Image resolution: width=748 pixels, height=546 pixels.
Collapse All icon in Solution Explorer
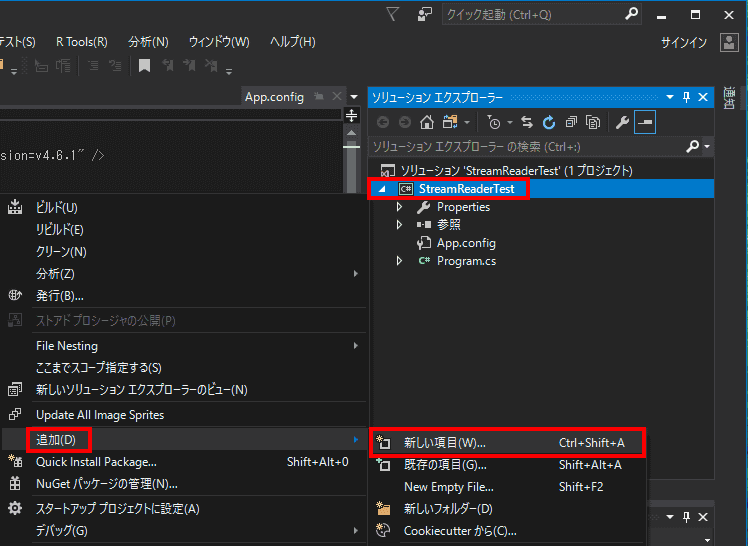[x=571, y=123]
